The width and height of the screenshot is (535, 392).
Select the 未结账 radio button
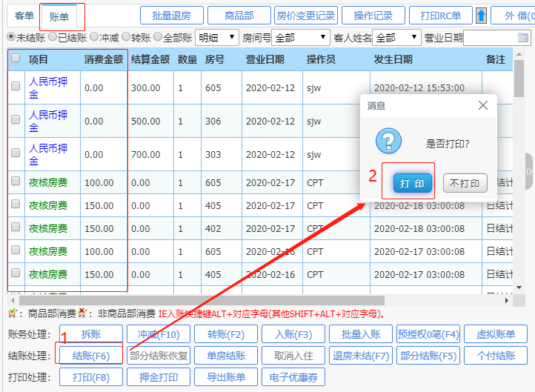[11, 36]
